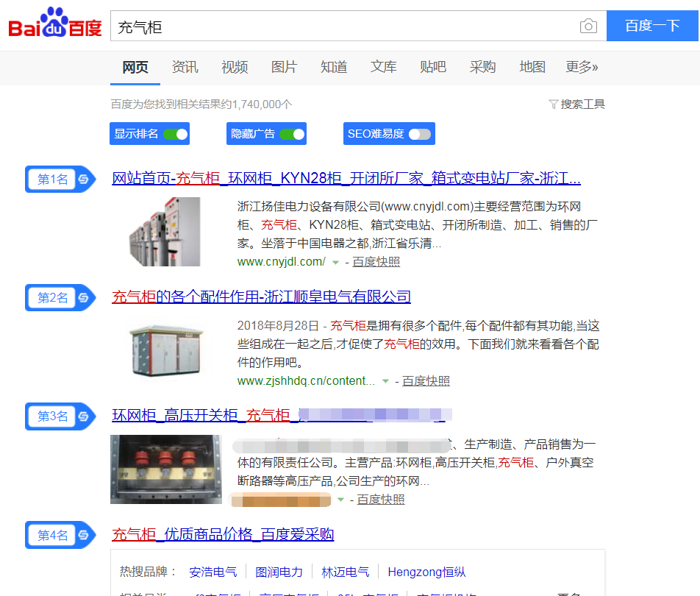This screenshot has height=596, width=700.
Task: Click the 热搜品牌 label
Action: pyautogui.click(x=148, y=572)
